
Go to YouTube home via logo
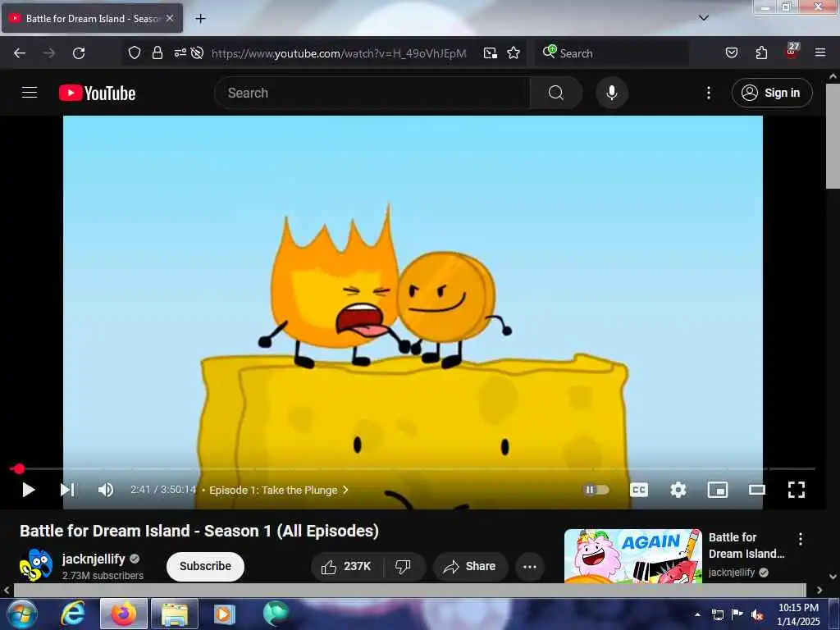coord(97,93)
